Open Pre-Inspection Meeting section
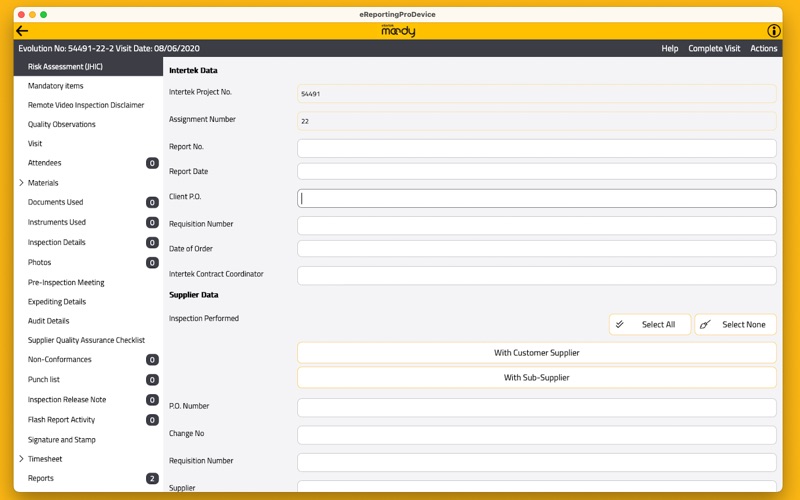The height and width of the screenshot is (500, 800). click(88, 282)
